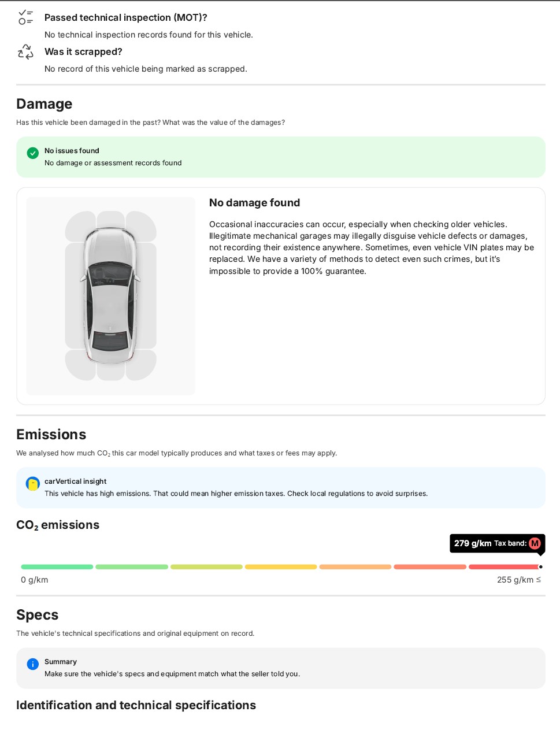Viewport: 560px width, 741px height.
Task: Click the Emissions section heading
Action: (x=51, y=435)
